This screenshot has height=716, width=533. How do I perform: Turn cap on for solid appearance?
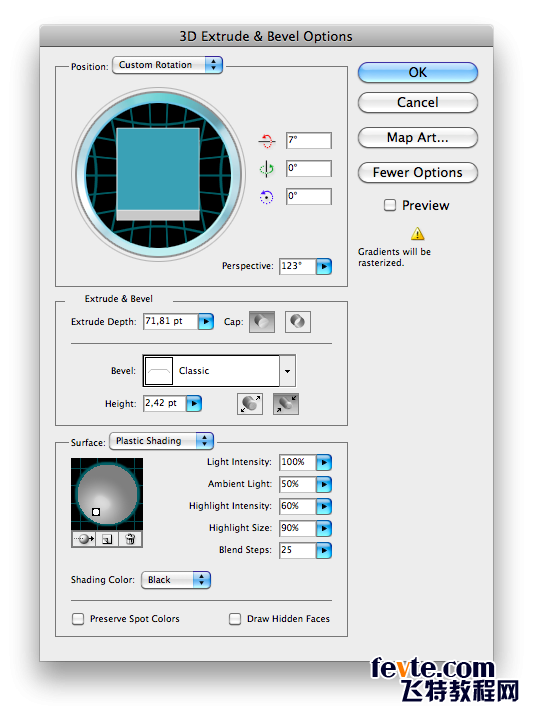262,321
